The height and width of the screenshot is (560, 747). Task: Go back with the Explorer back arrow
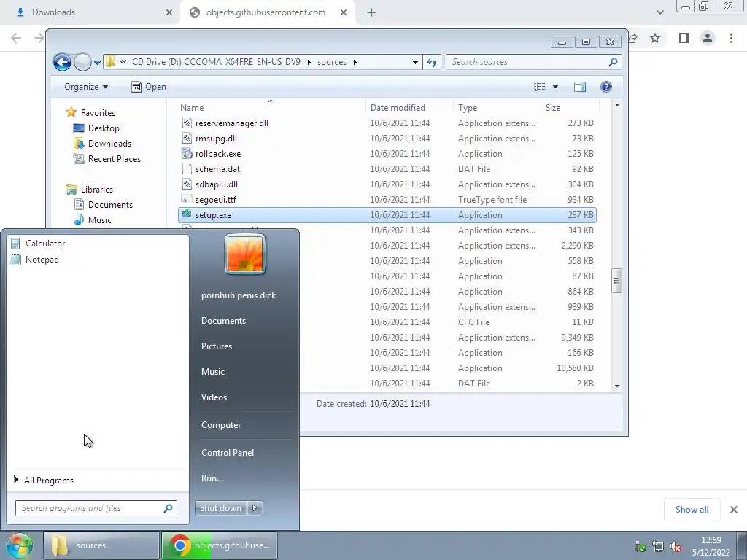coord(62,62)
